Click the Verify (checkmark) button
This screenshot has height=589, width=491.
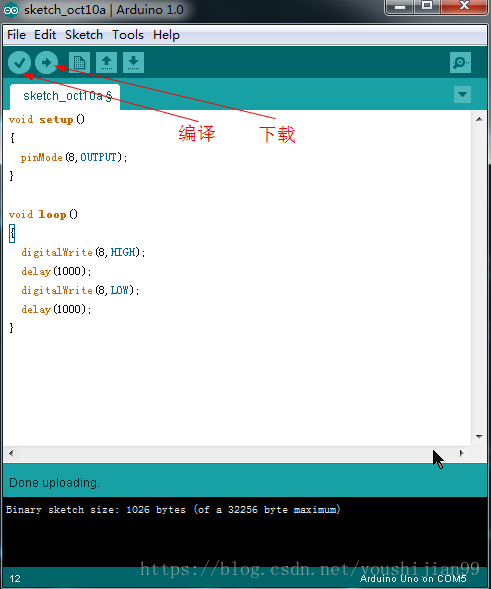(19, 62)
